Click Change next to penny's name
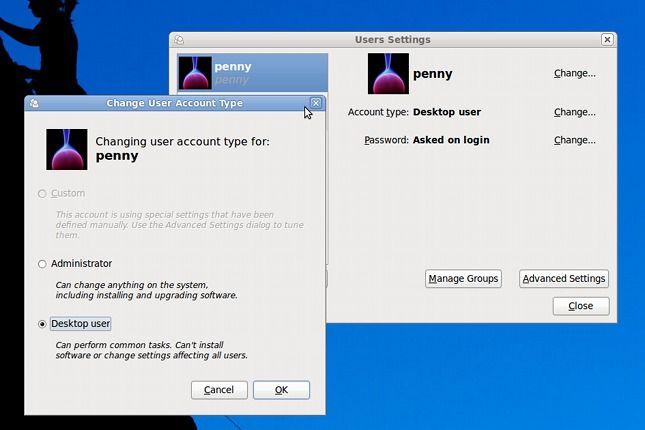Screen dimensions: 645x430 click(x=575, y=73)
